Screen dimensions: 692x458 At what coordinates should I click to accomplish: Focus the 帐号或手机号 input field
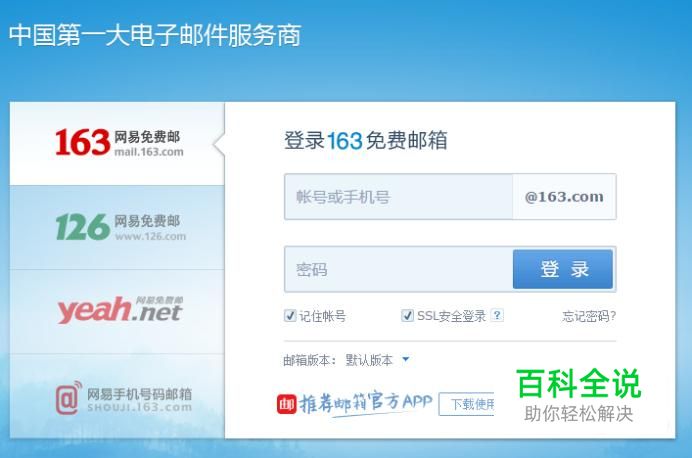pyautogui.click(x=399, y=197)
